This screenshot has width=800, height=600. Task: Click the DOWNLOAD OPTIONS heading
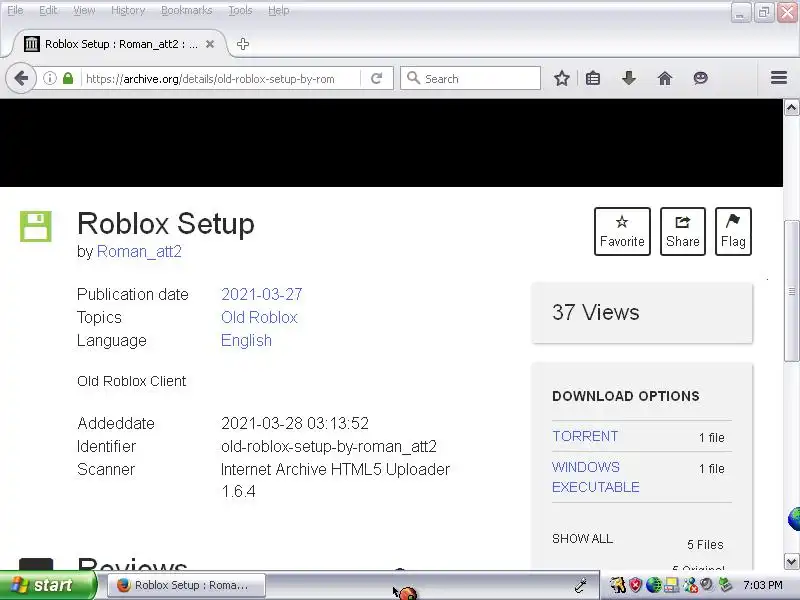click(x=626, y=396)
